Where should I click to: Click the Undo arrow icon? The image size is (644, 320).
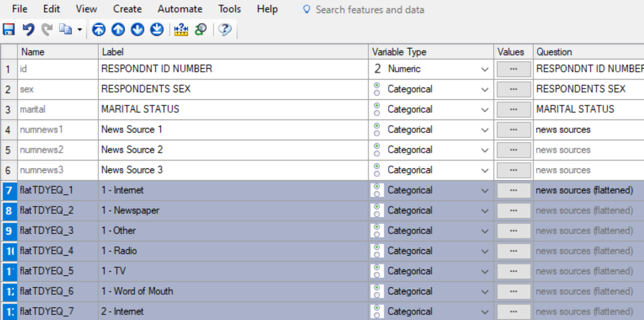coord(28,30)
